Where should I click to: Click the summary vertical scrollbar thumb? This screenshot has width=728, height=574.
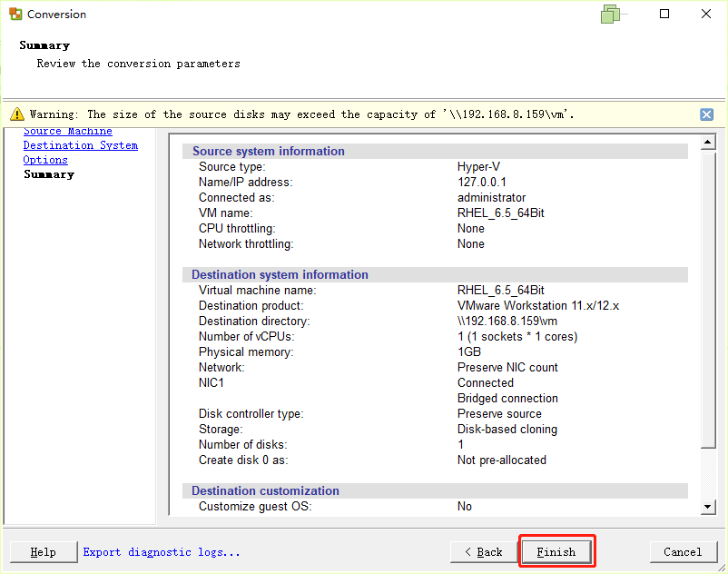pyautogui.click(x=708, y=301)
